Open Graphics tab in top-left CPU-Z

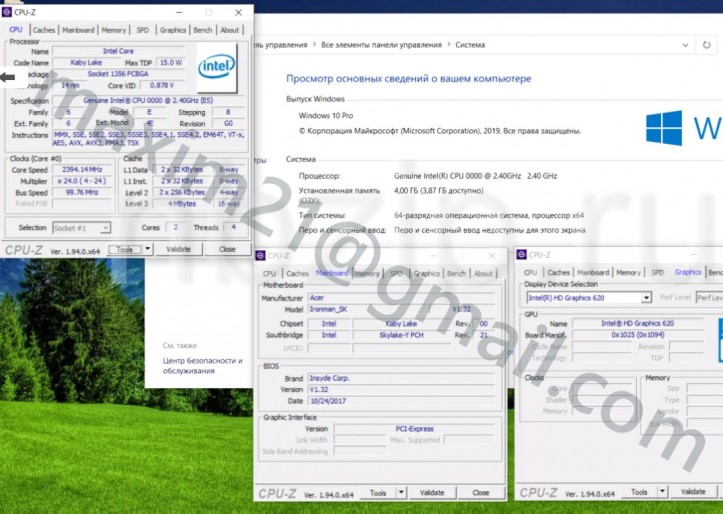click(x=173, y=30)
